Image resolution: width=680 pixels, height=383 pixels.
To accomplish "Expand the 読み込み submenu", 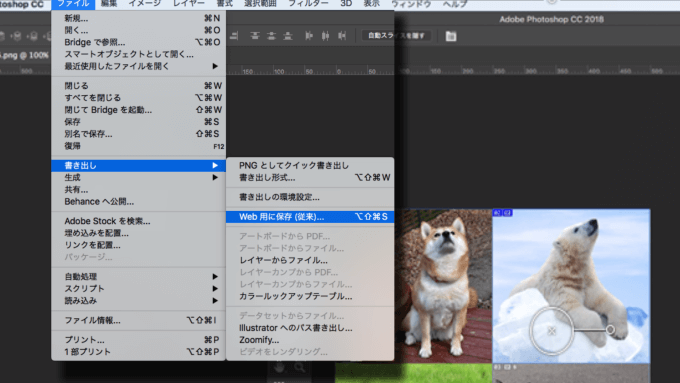I will coord(138,301).
